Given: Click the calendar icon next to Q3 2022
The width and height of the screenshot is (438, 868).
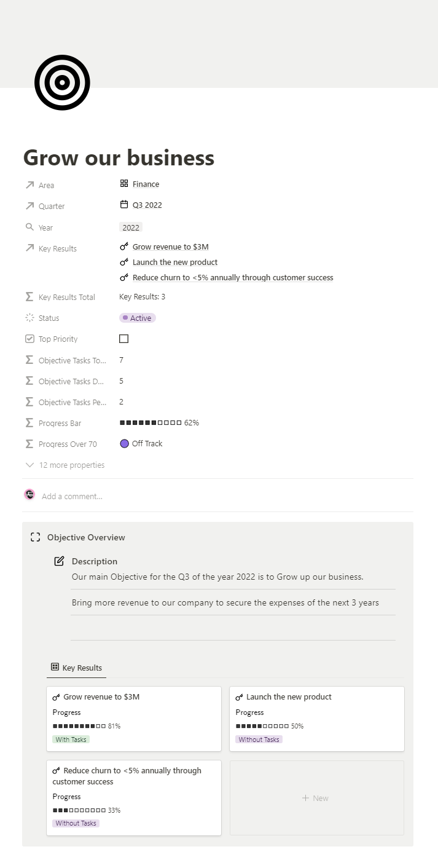Looking at the screenshot, I should coord(123,204).
